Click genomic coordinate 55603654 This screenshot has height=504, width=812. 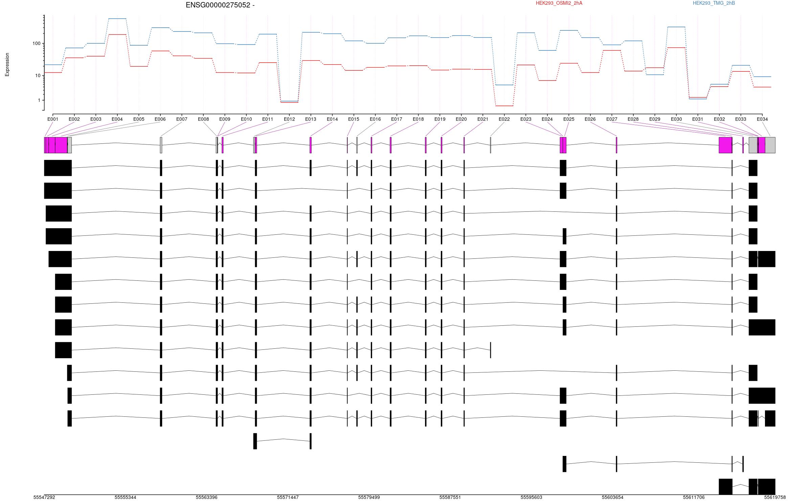[613, 497]
